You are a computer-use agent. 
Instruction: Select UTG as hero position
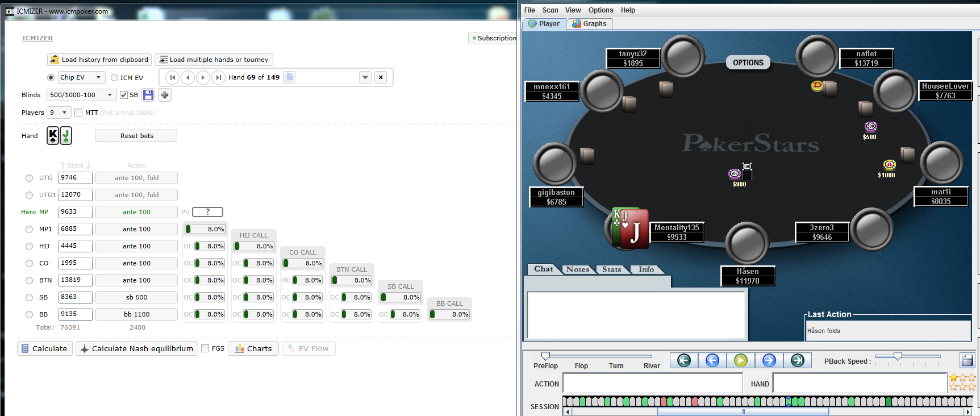(x=29, y=178)
